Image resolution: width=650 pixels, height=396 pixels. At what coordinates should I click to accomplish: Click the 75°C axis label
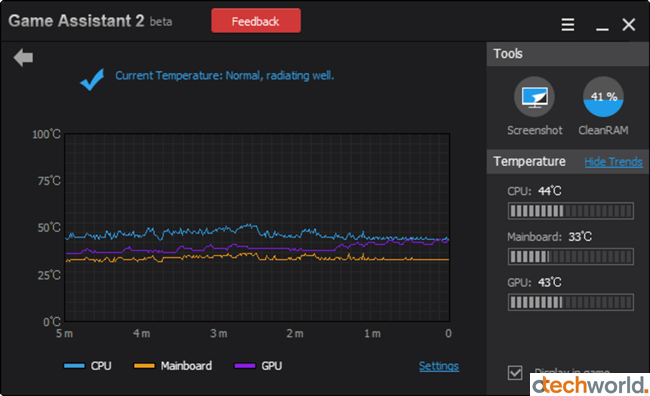(49, 181)
